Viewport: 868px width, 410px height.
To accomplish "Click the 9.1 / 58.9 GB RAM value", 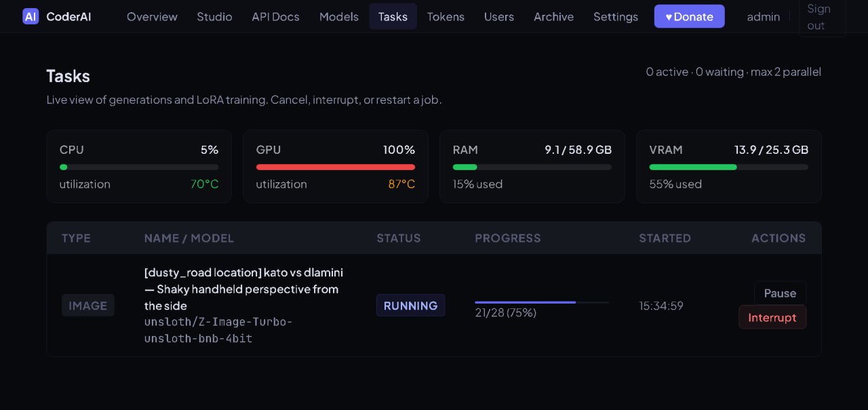I will pyautogui.click(x=578, y=150).
